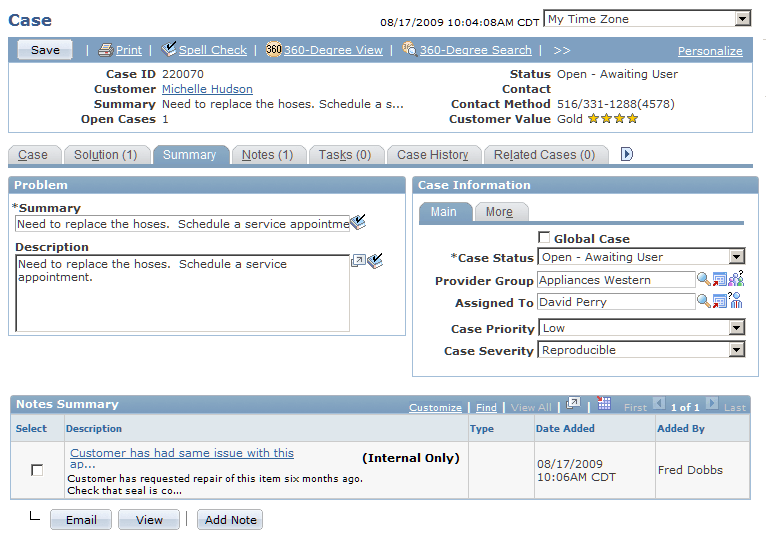Open the Case Priority dropdown
Screen dimensions: 768x538
(x=736, y=327)
